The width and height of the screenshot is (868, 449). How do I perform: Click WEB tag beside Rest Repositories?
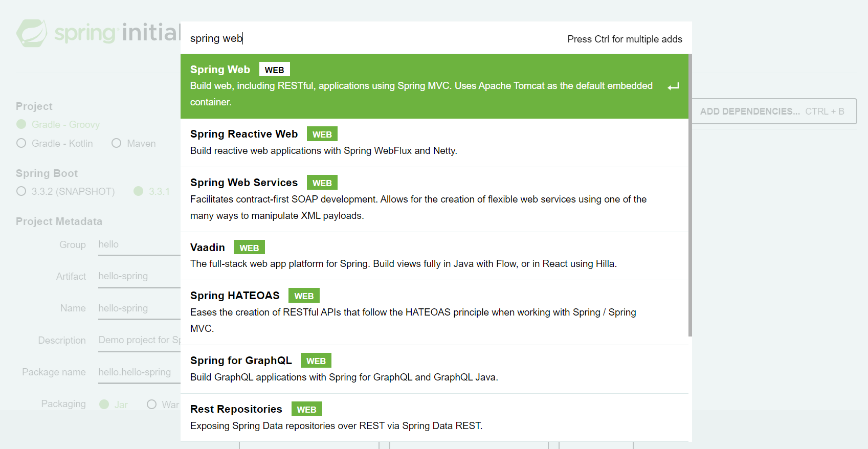tap(307, 409)
